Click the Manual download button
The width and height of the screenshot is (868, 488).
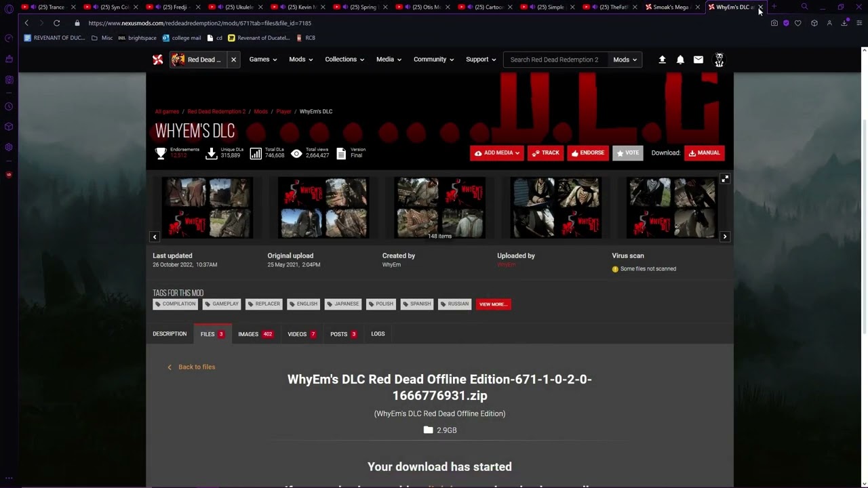pos(704,153)
